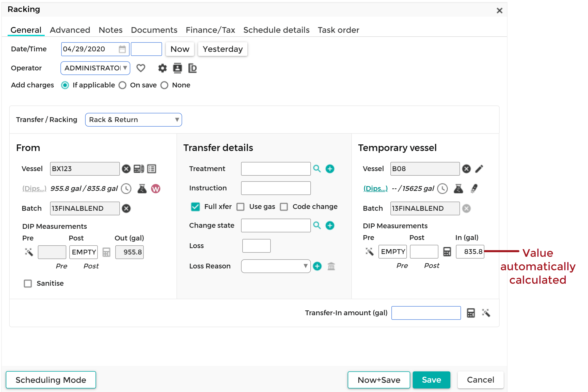Open temporary vessel DIP calculator icon
This screenshot has width=588, height=392.
click(x=447, y=252)
